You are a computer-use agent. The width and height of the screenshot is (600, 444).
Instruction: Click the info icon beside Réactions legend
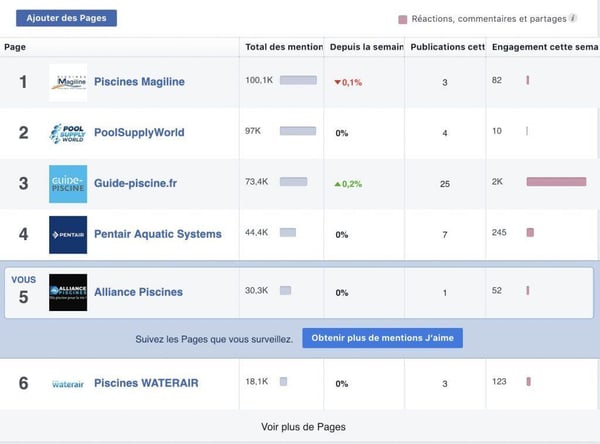point(573,18)
